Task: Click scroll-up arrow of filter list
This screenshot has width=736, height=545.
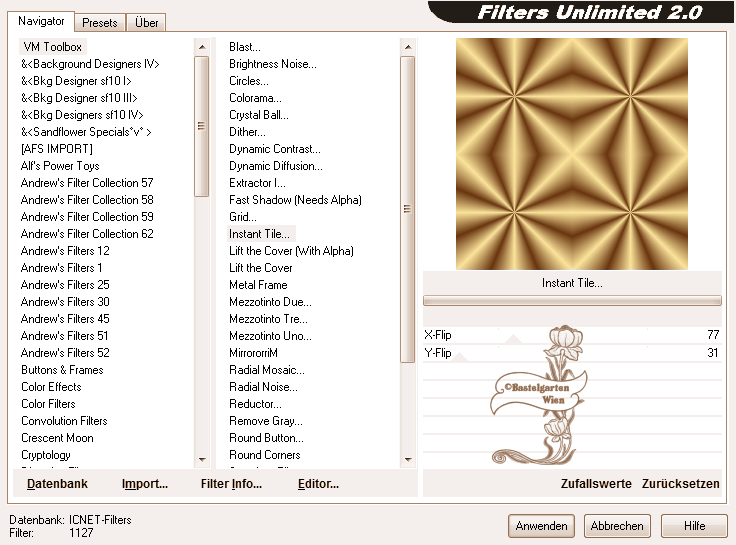Action: 407,47
